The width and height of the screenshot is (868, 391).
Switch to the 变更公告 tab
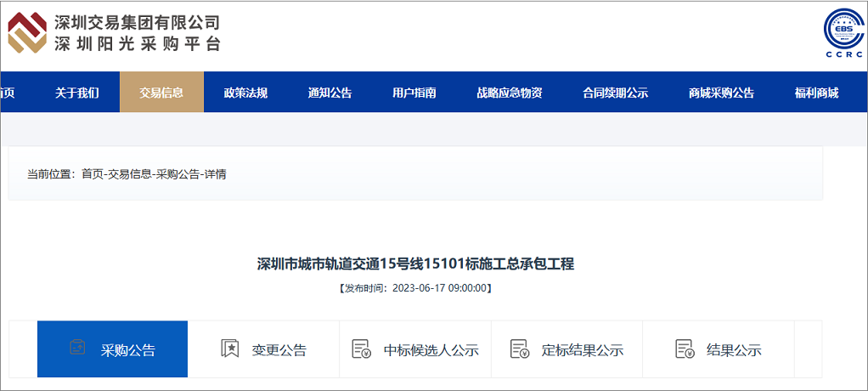click(x=279, y=349)
